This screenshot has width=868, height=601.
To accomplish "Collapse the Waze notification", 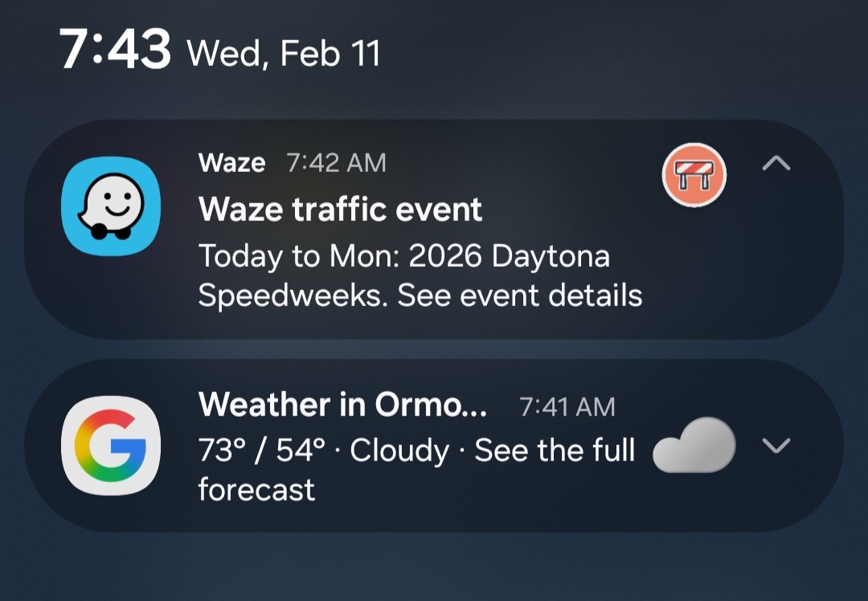I will (776, 164).
